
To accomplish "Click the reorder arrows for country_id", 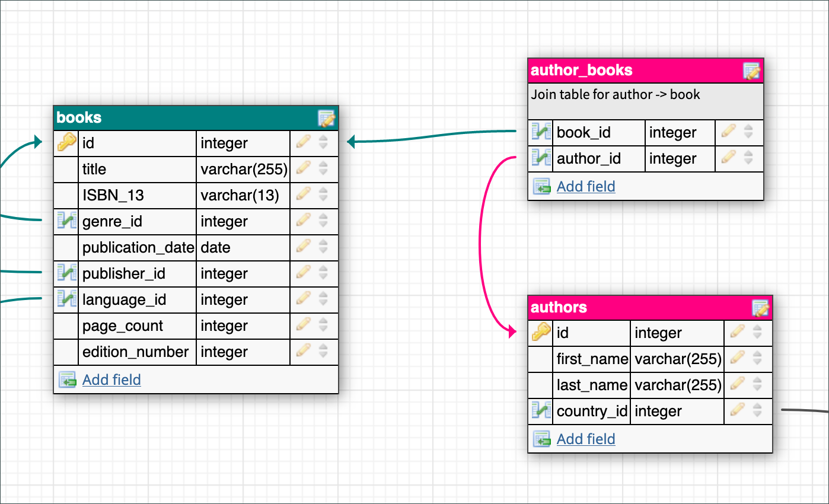I will coord(757,411).
